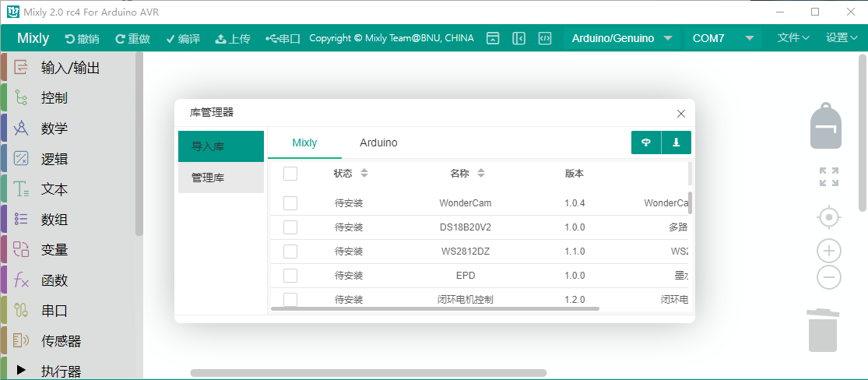
Task: Click the DS18B20V2 library name
Action: (465, 227)
